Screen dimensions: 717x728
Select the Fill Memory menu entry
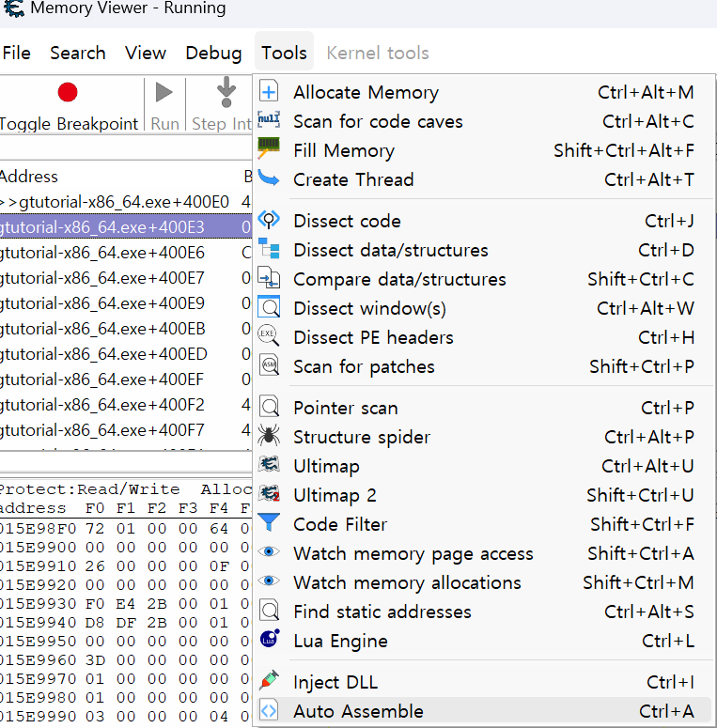(484, 150)
